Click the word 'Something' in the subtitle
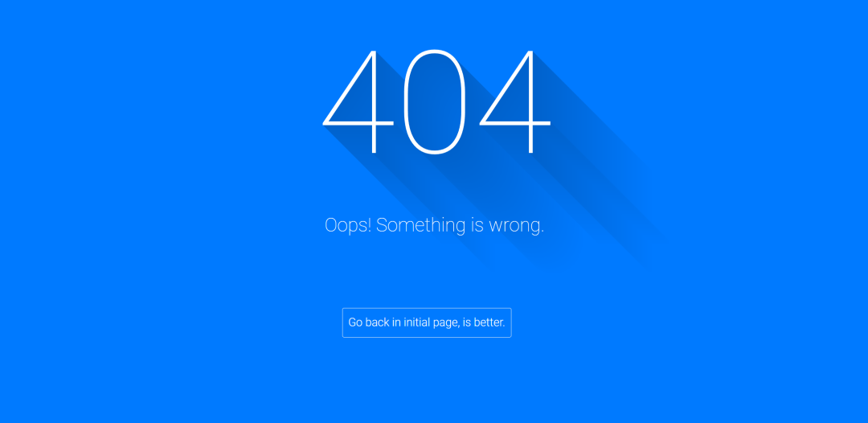Viewport: 868px width, 423px height. point(420,225)
